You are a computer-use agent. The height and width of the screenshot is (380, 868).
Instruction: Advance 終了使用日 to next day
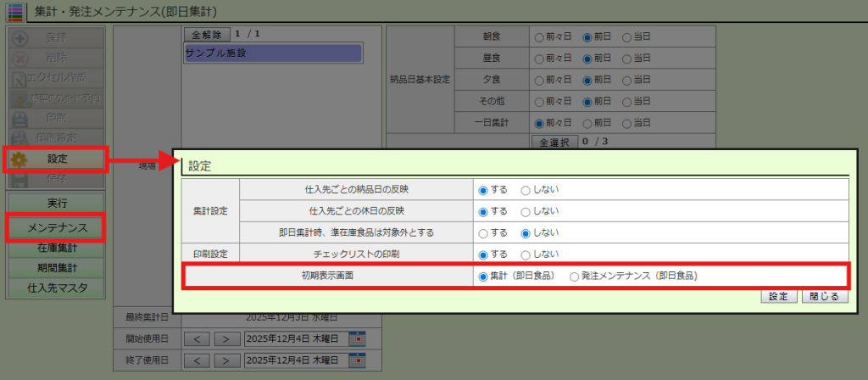[225, 360]
